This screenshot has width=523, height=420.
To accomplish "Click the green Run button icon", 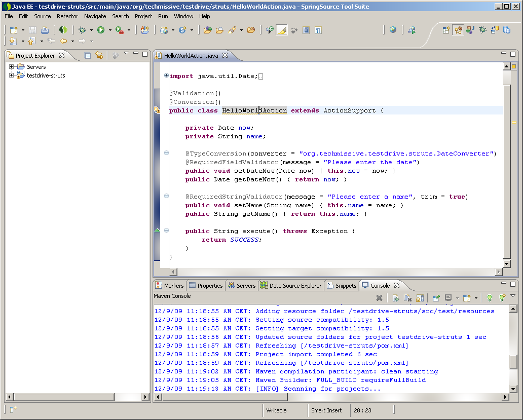I will pos(101,30).
